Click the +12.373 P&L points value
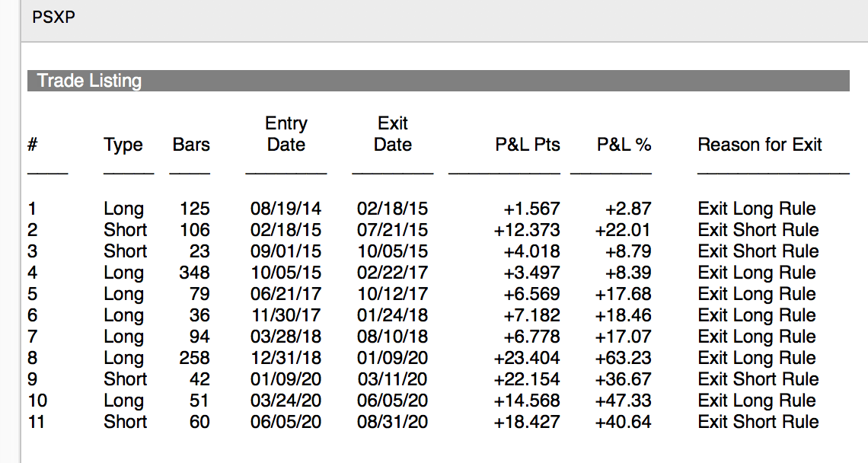This screenshot has width=868, height=463. coord(527,230)
